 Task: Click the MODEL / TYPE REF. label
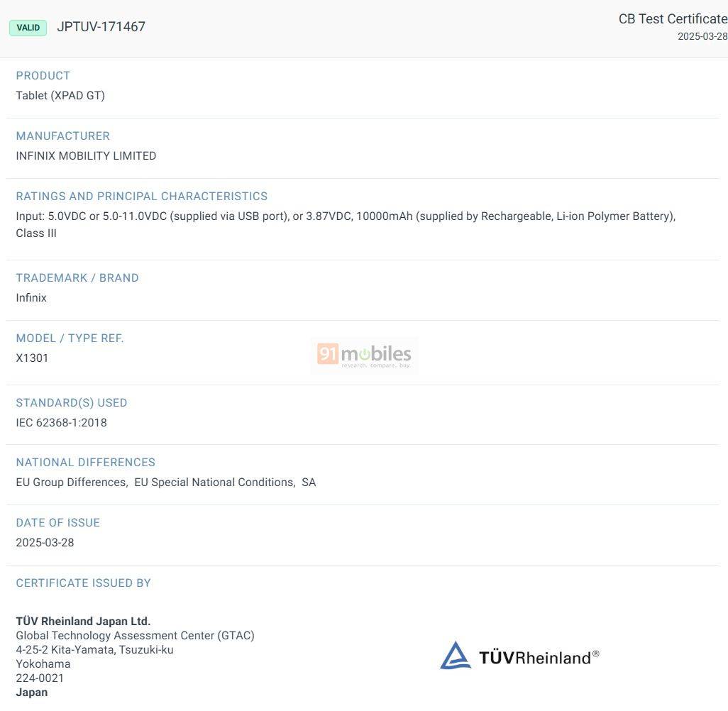click(70, 338)
